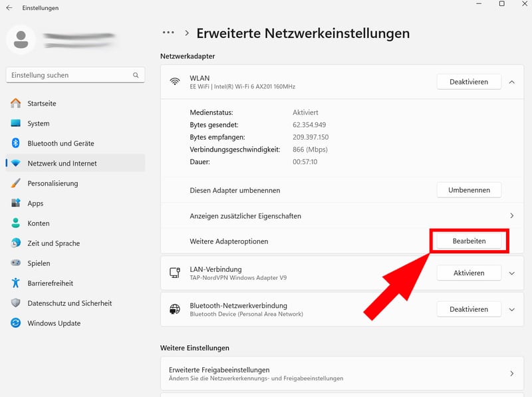The width and height of the screenshot is (532, 397).
Task: Open Anzeigen zusätzlicher Eigenschaften chevron
Action: tap(512, 216)
